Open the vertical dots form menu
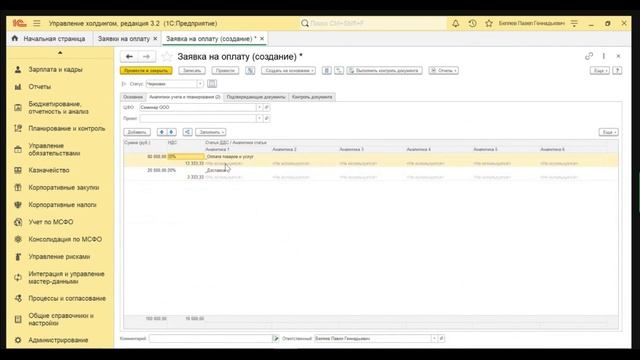 pyautogui.click(x=604, y=56)
